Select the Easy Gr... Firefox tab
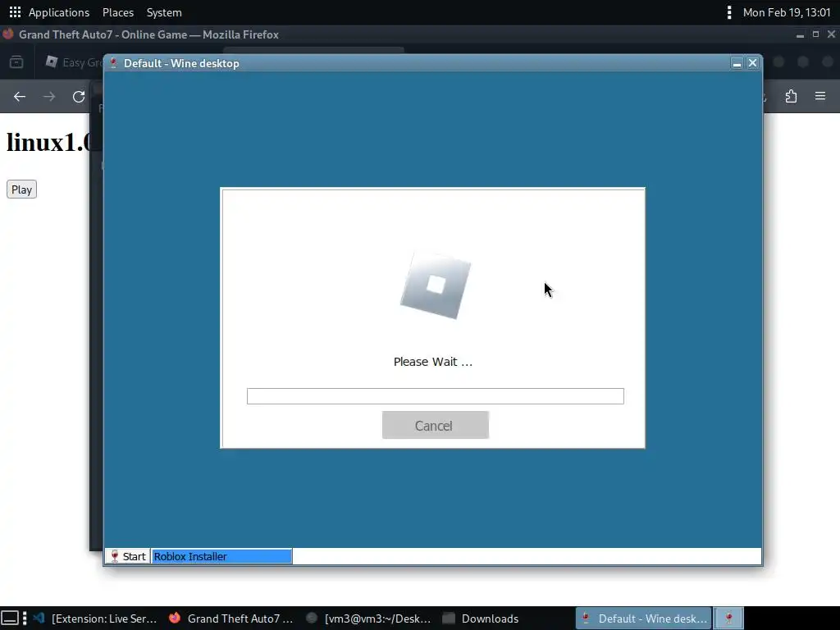 coord(74,62)
